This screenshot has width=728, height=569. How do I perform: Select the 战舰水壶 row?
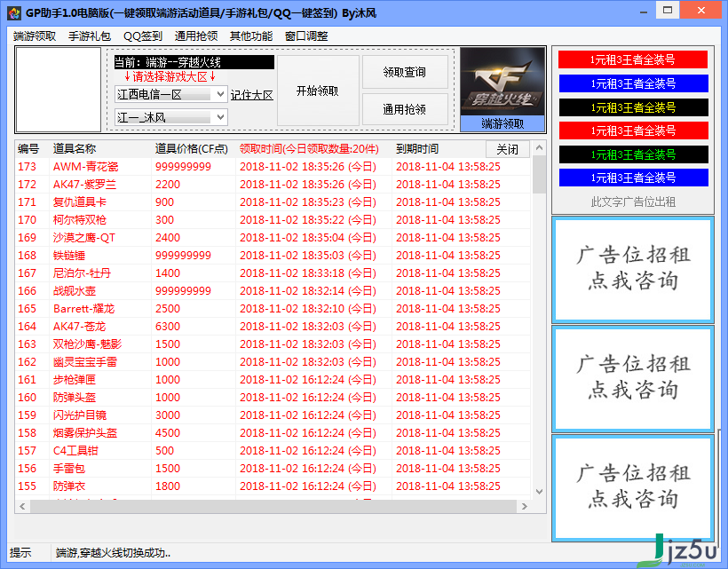point(273,291)
